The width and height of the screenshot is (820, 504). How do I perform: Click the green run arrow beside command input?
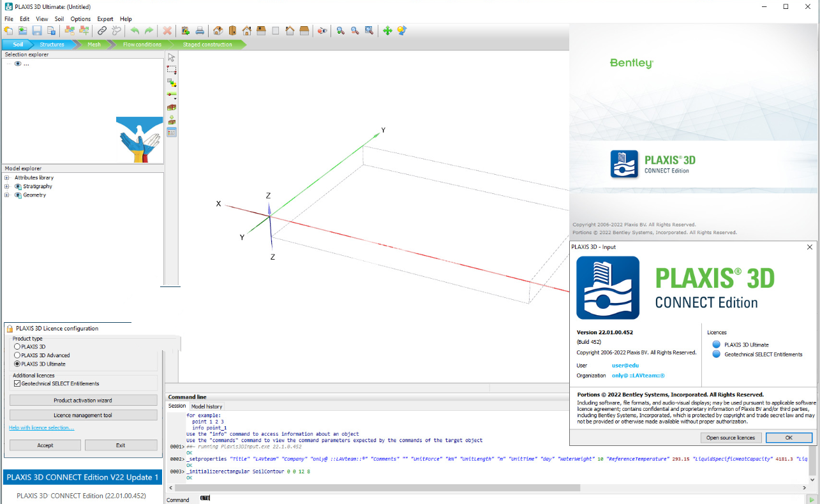[811, 500]
